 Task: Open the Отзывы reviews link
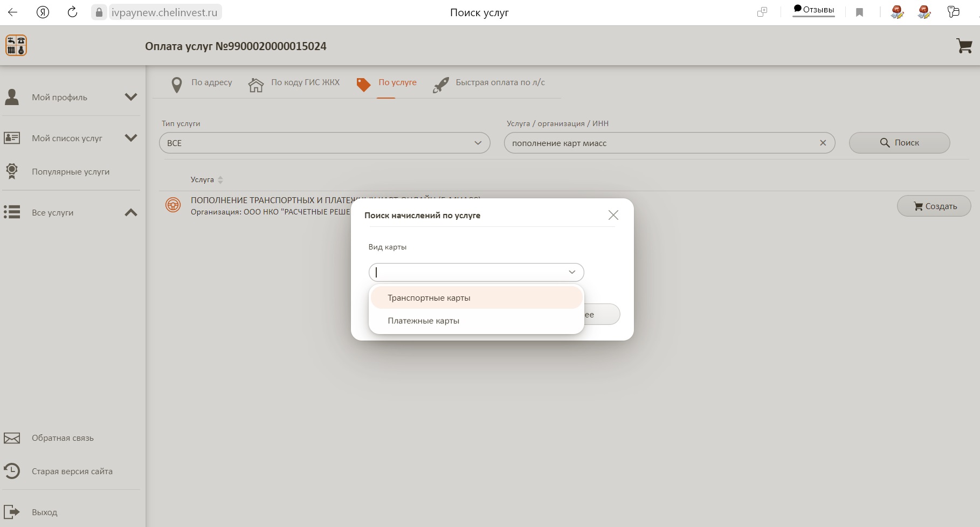(813, 10)
